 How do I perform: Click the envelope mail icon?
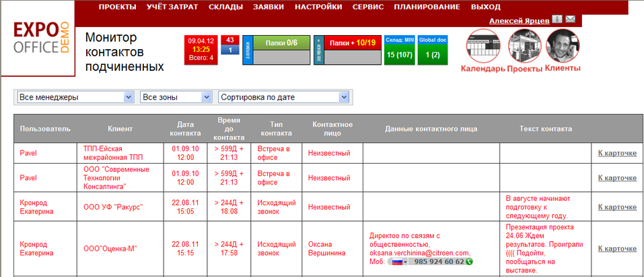pyautogui.click(x=570, y=20)
